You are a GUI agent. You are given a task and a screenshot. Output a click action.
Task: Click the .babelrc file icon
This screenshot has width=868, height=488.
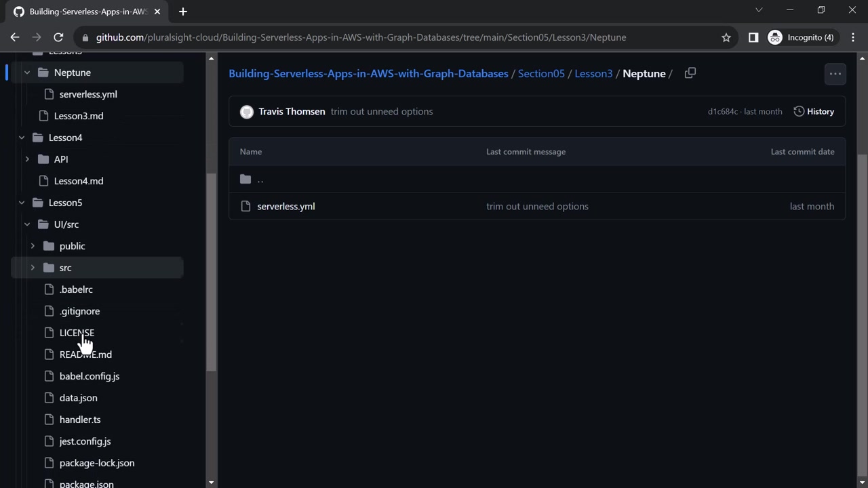pos(49,289)
